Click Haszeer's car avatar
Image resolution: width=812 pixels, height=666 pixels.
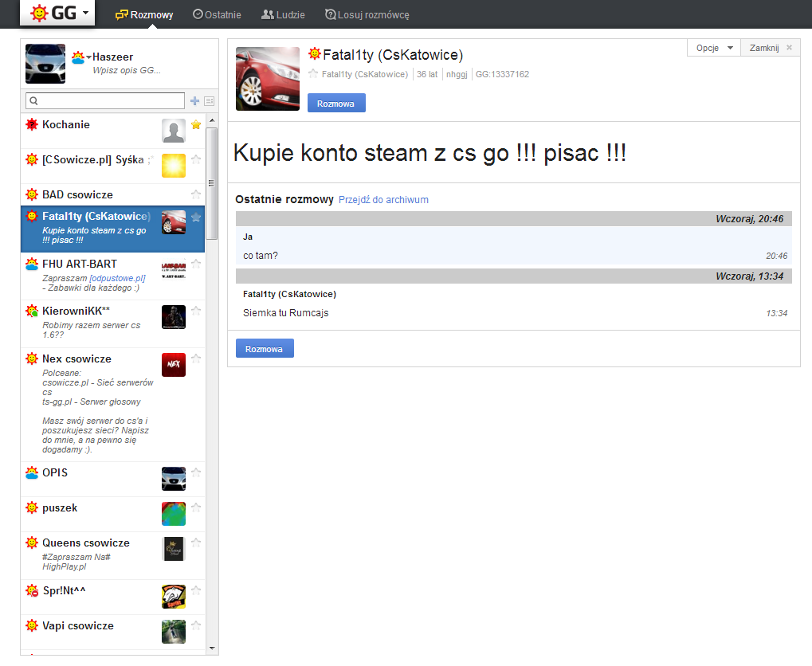tap(45, 64)
